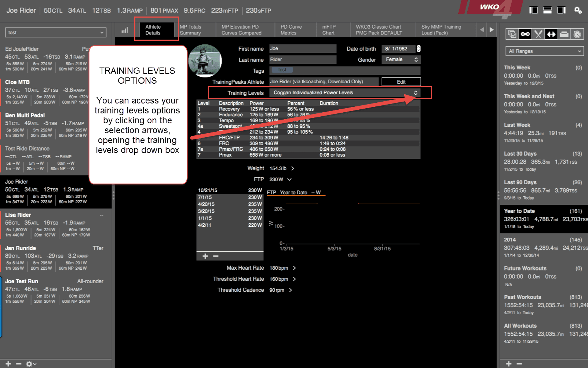Select the 2014 range
This screenshot has height=368, width=588.
[x=543, y=247]
